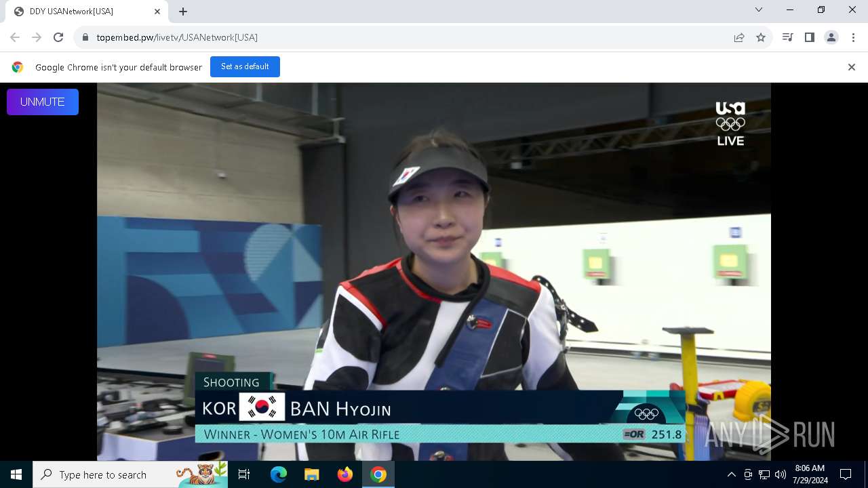868x488 pixels.
Task: Toggle the Chrome side panel
Action: 809,37
